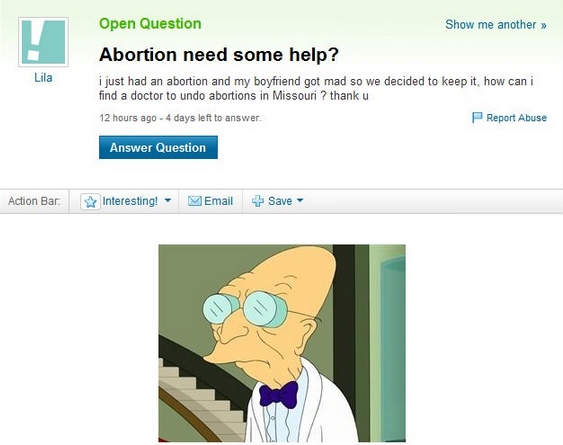The width and height of the screenshot is (563, 445).
Task: Click the question body text paragraph
Action: (316, 88)
